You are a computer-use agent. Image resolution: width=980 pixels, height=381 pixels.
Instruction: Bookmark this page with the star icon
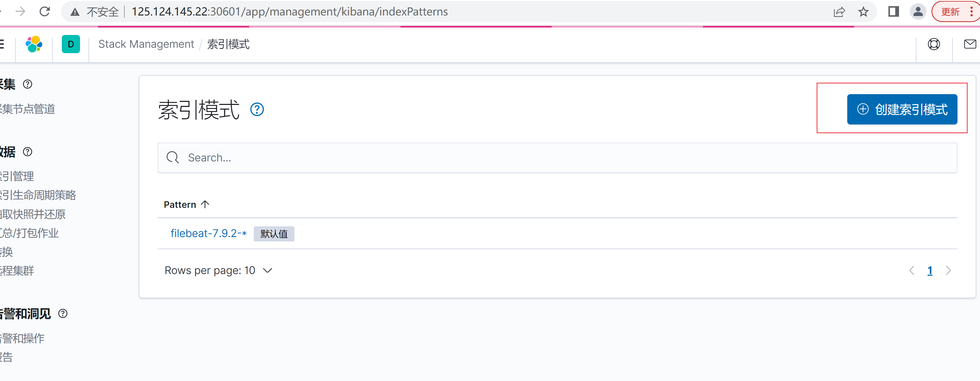pyautogui.click(x=863, y=12)
